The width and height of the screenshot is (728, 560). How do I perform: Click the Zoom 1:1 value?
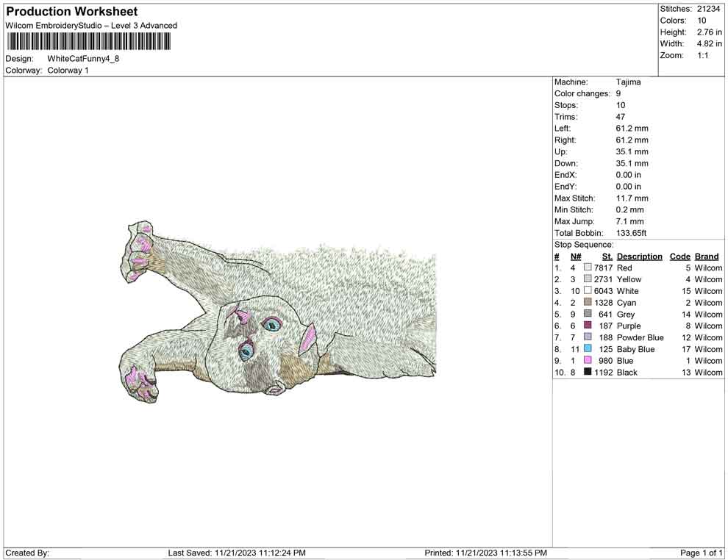coord(702,55)
